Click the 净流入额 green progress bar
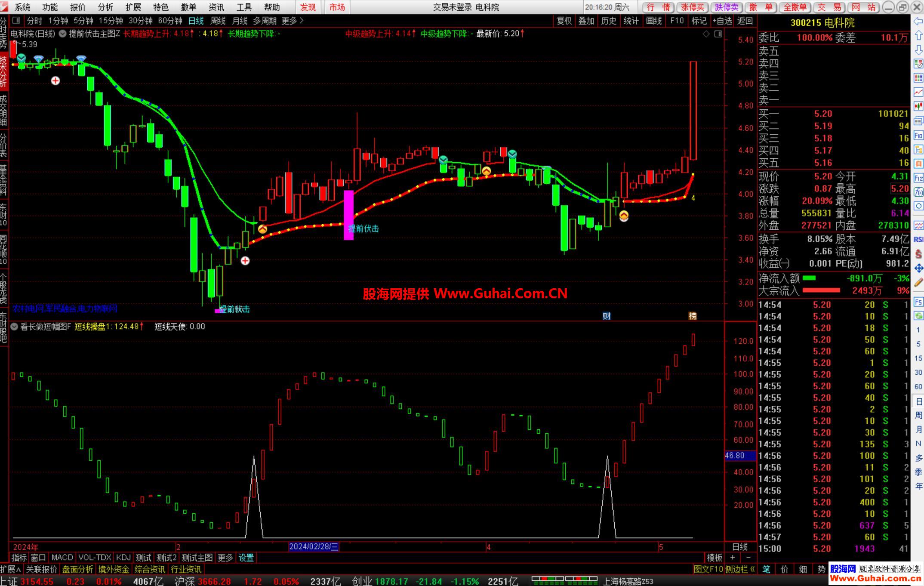Viewport: 924px width, 586px height. [809, 278]
